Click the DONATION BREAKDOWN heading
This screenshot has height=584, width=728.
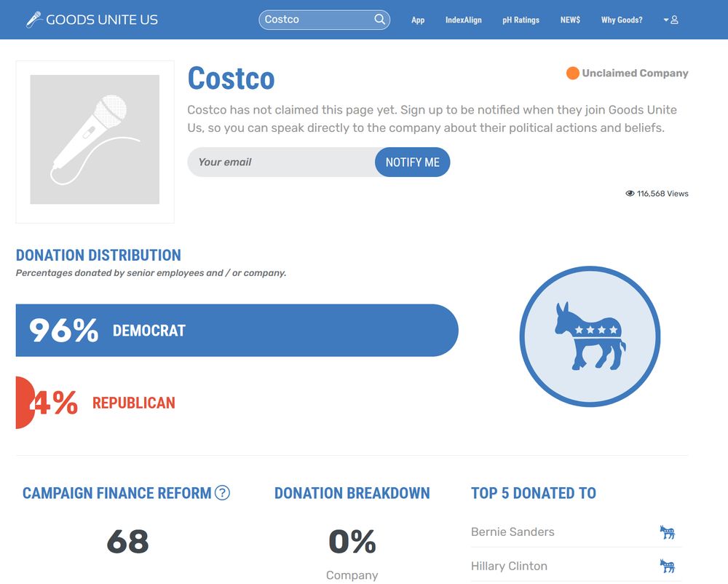pyautogui.click(x=352, y=493)
